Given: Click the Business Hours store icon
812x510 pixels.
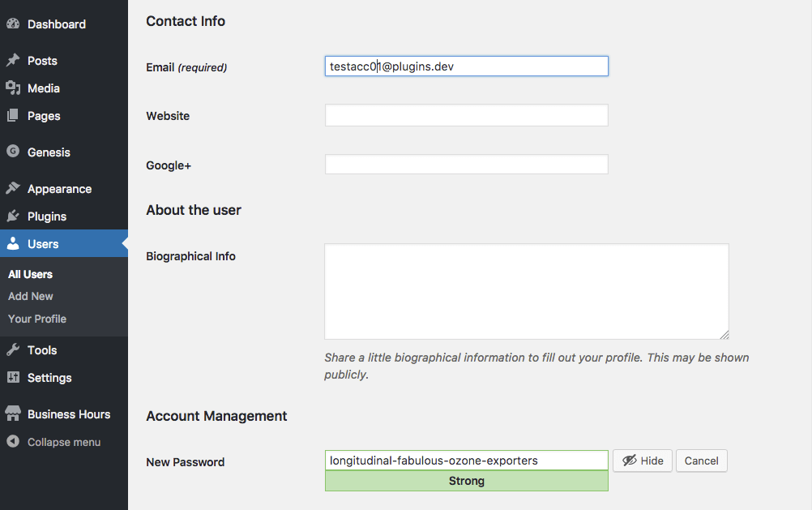Looking at the screenshot, I should click(13, 414).
